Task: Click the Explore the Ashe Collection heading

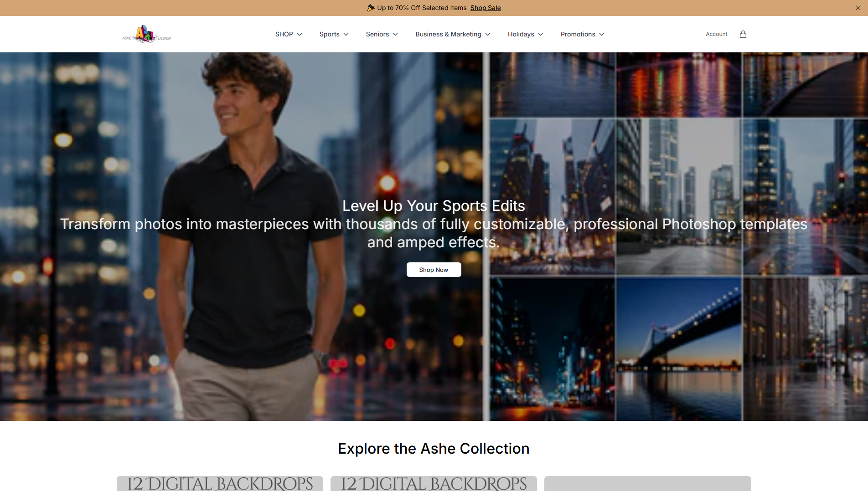Action: (x=434, y=449)
